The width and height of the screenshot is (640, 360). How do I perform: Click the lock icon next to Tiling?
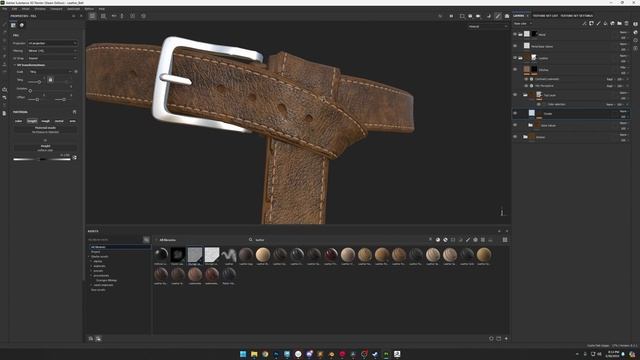(50, 80)
